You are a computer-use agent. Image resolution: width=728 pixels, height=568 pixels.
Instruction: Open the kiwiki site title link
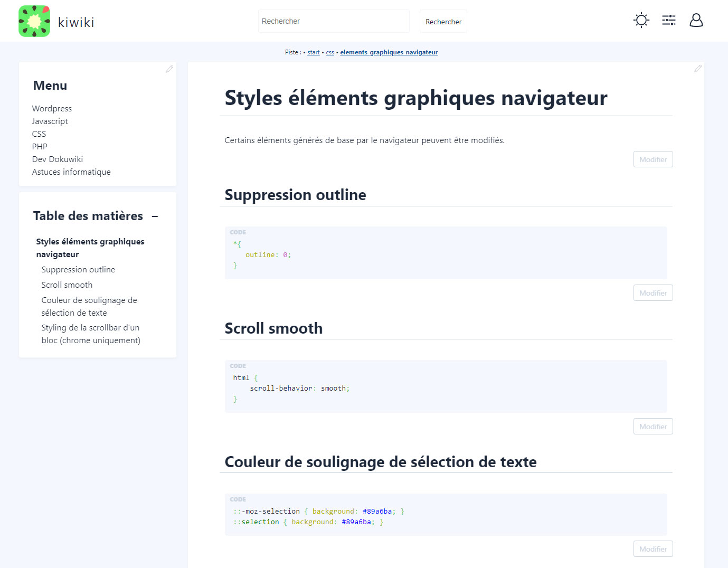(x=76, y=22)
